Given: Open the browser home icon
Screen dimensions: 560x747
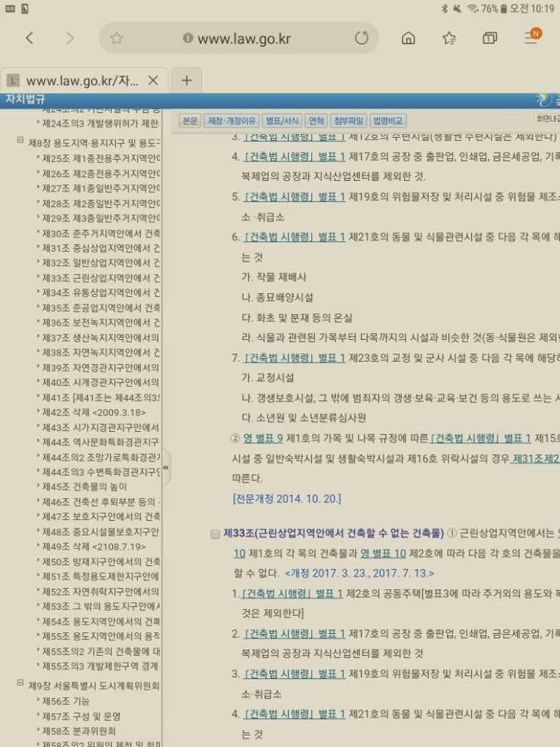Looking at the screenshot, I should (409, 38).
